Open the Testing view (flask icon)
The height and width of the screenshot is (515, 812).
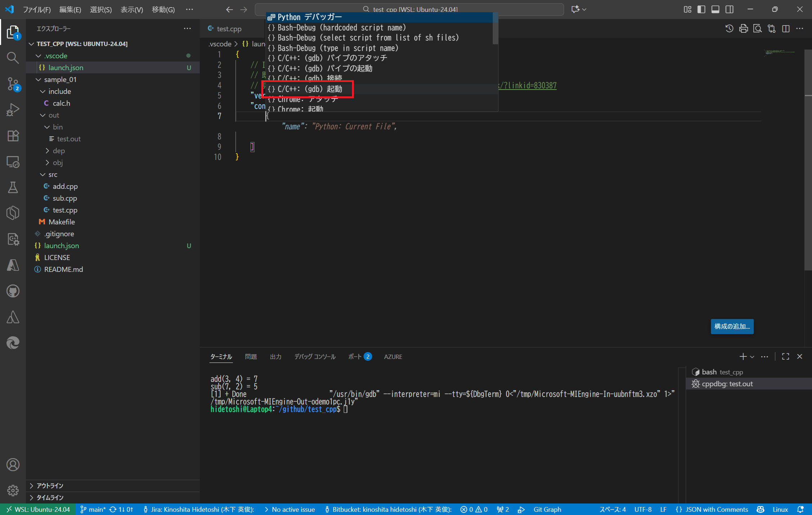coord(13,187)
